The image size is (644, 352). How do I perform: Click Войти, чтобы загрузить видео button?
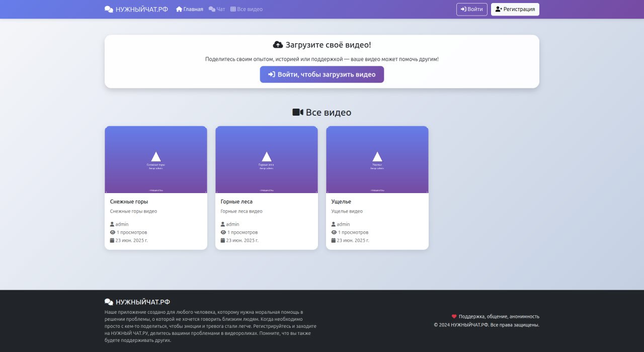[322, 74]
